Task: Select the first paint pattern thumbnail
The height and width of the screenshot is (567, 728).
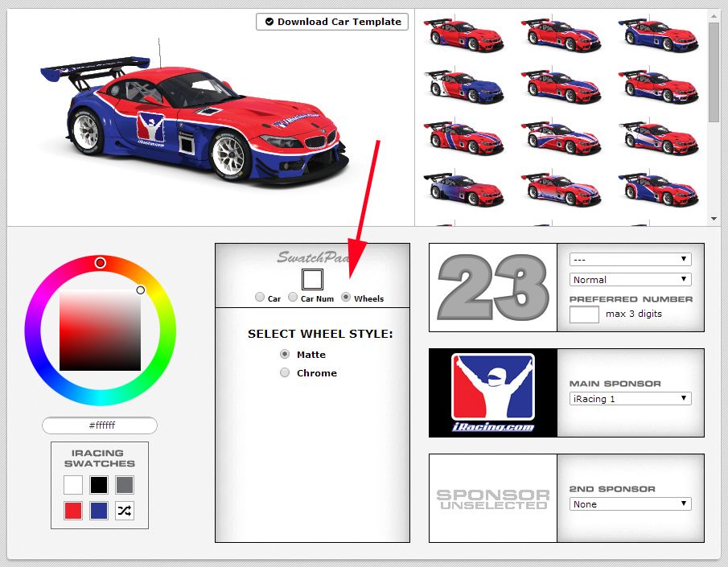Action: (463, 35)
